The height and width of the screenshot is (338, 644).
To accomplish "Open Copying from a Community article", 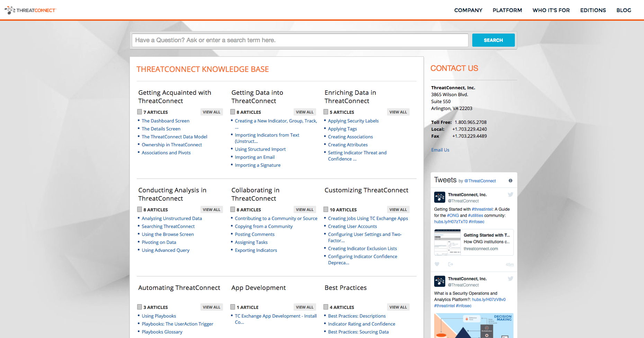I will pos(264,226).
